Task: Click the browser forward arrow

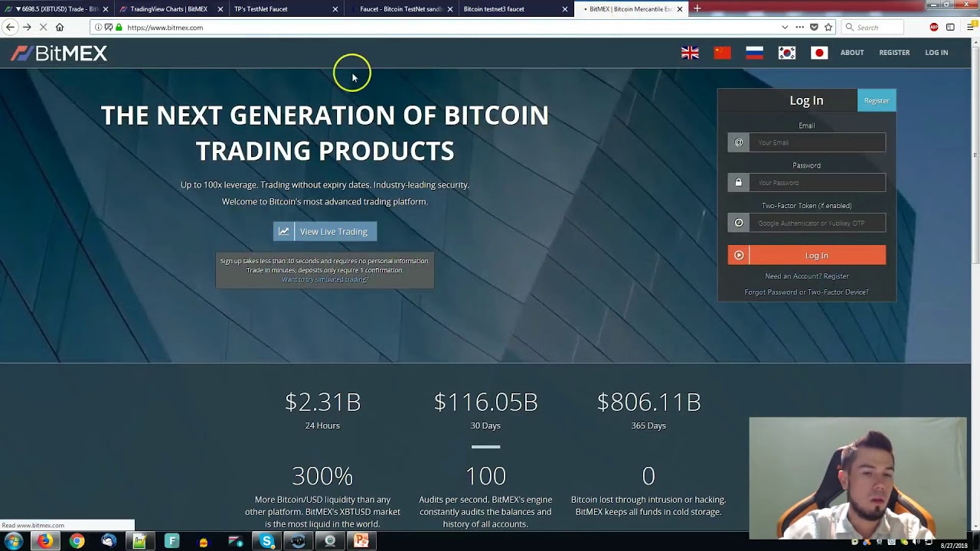Action: (27, 28)
